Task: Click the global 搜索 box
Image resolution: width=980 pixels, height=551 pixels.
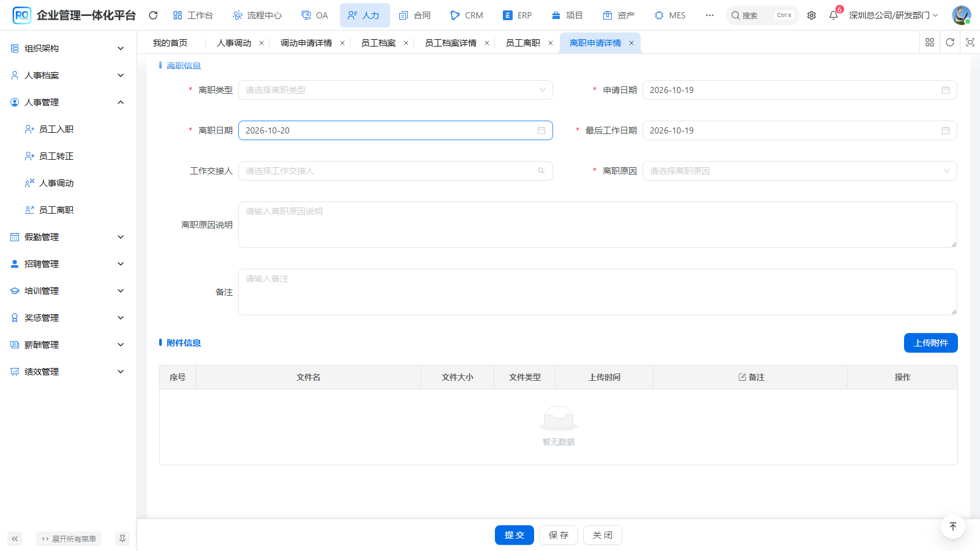Action: [763, 15]
